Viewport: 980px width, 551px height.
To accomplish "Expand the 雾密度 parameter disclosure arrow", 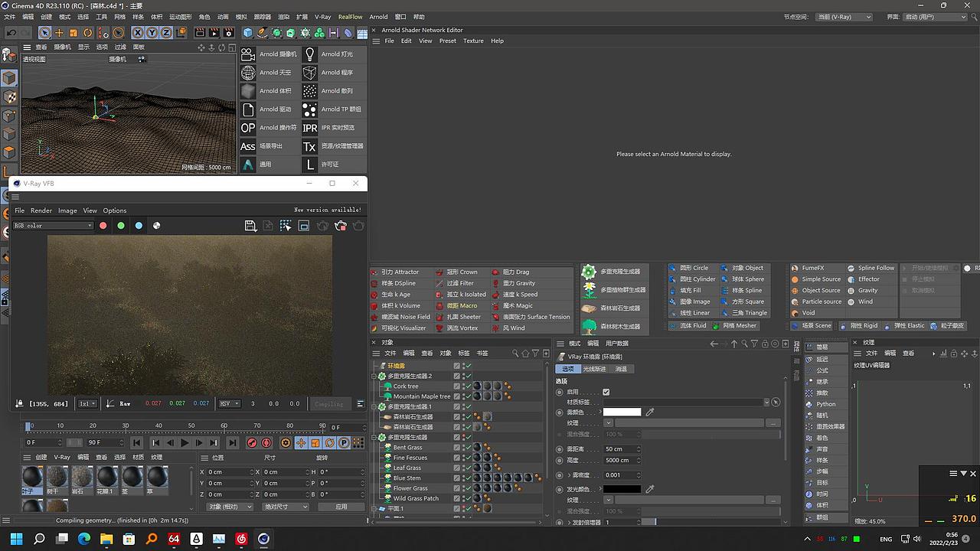I will tap(569, 475).
